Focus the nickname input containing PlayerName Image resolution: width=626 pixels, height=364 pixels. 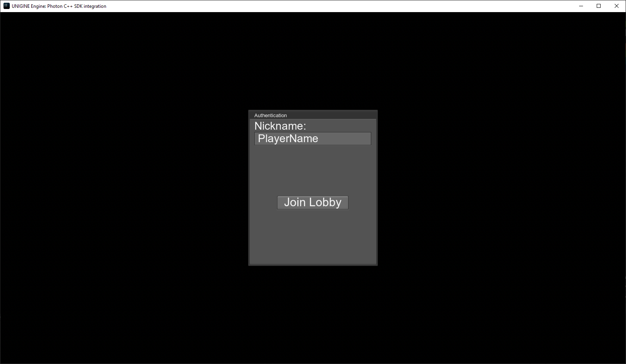312,139
